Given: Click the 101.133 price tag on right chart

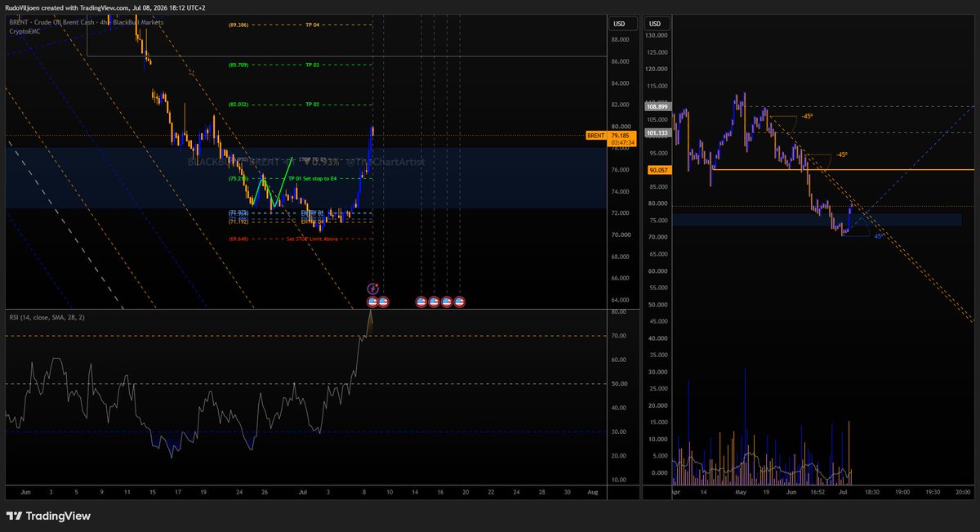Looking at the screenshot, I should (x=658, y=132).
